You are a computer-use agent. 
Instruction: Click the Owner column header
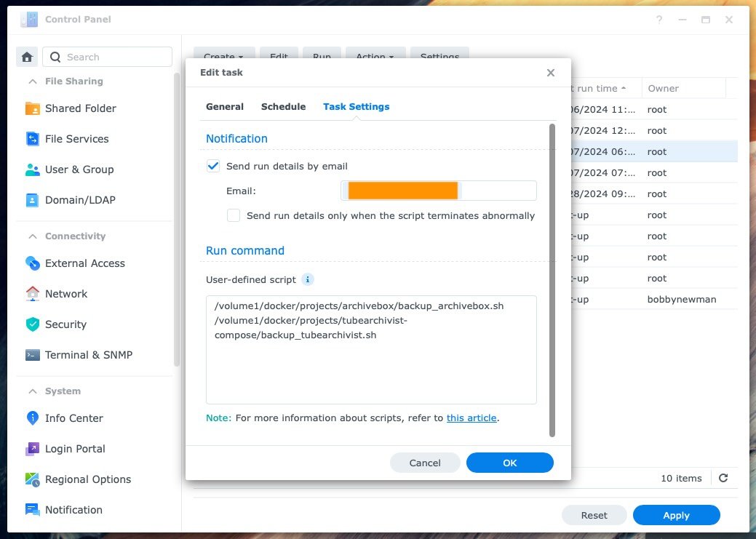pyautogui.click(x=684, y=88)
